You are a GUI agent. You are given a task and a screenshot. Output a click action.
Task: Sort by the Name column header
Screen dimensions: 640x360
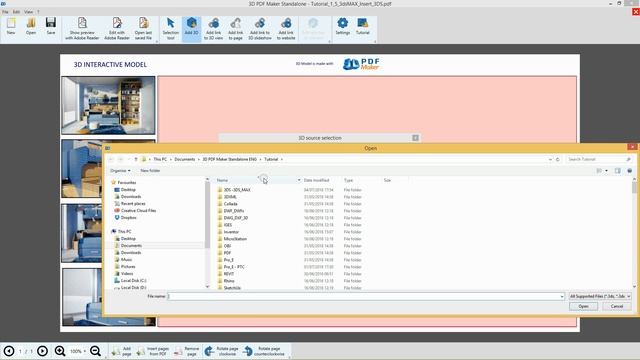click(257, 180)
